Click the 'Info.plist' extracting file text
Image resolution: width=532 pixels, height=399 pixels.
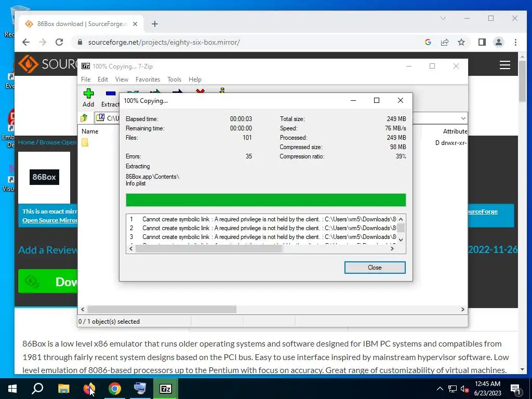tap(136, 183)
